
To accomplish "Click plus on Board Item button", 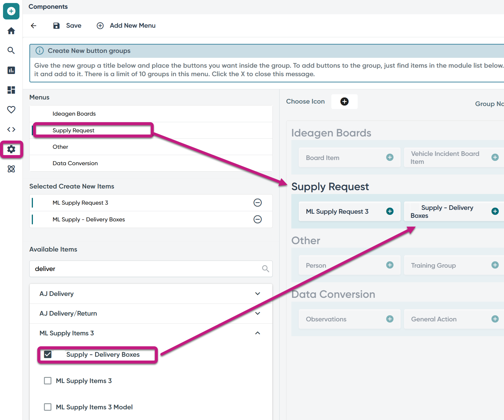I will tap(390, 157).
